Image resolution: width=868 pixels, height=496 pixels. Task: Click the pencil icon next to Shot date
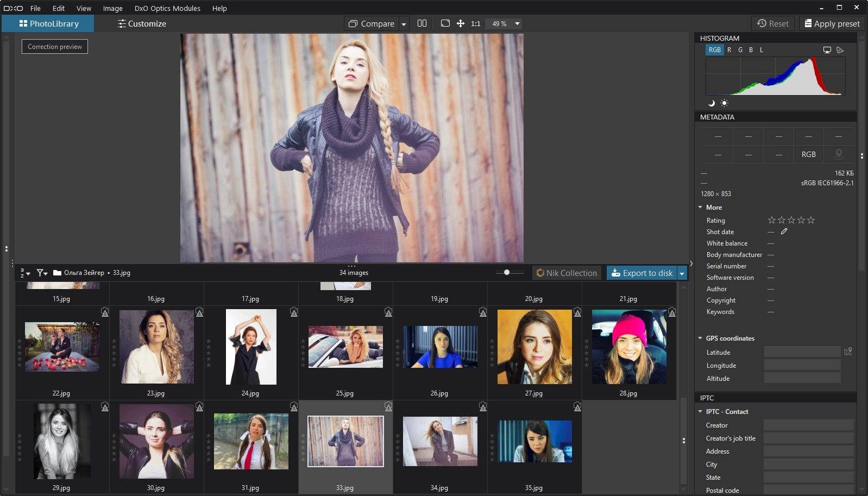pyautogui.click(x=784, y=231)
